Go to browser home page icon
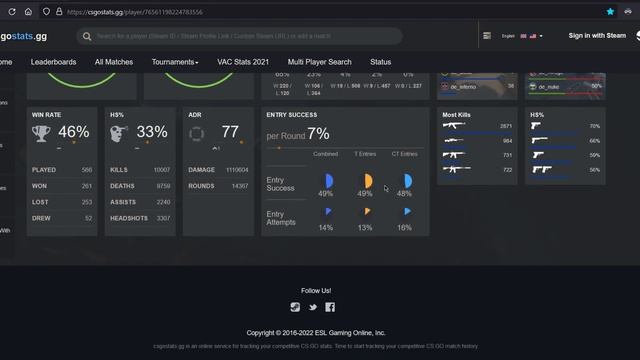Image resolution: width=640 pixels, height=360 pixels. click(28, 12)
